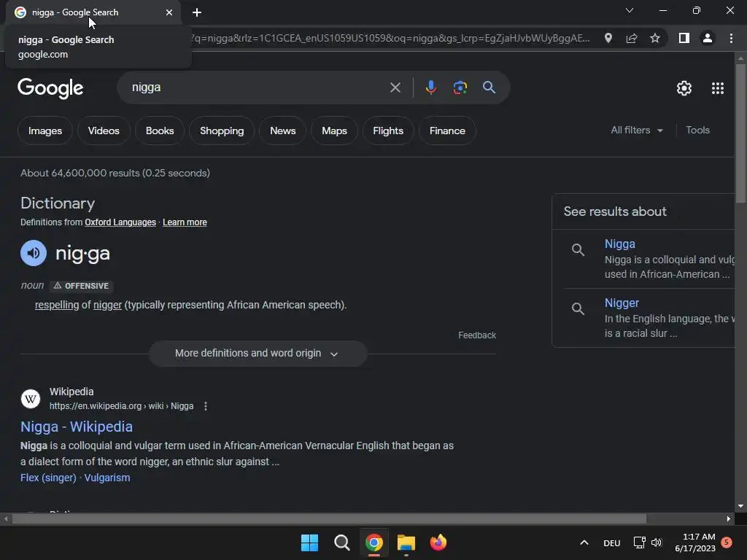Switch the DEU input language

(612, 542)
